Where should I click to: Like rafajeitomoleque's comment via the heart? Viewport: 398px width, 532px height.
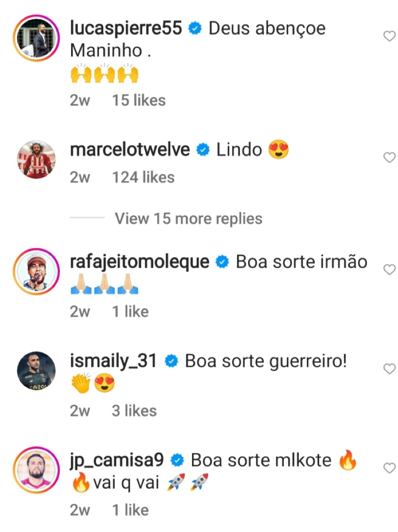(389, 270)
